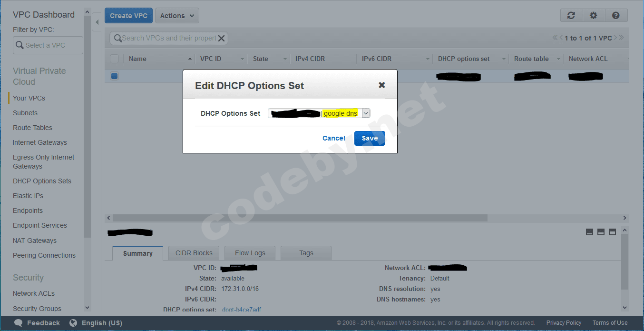Switch to the Flow Logs tab
The image size is (644, 331).
tap(250, 253)
